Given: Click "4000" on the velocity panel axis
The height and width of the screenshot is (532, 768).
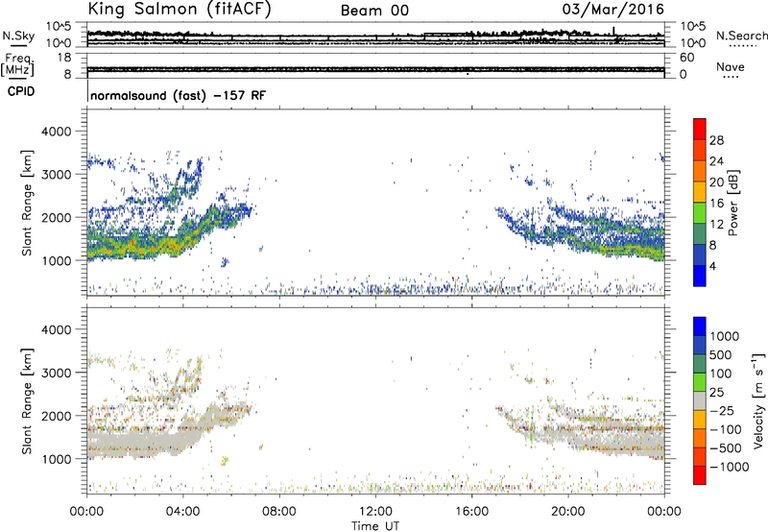Looking at the screenshot, I should click(56, 329).
